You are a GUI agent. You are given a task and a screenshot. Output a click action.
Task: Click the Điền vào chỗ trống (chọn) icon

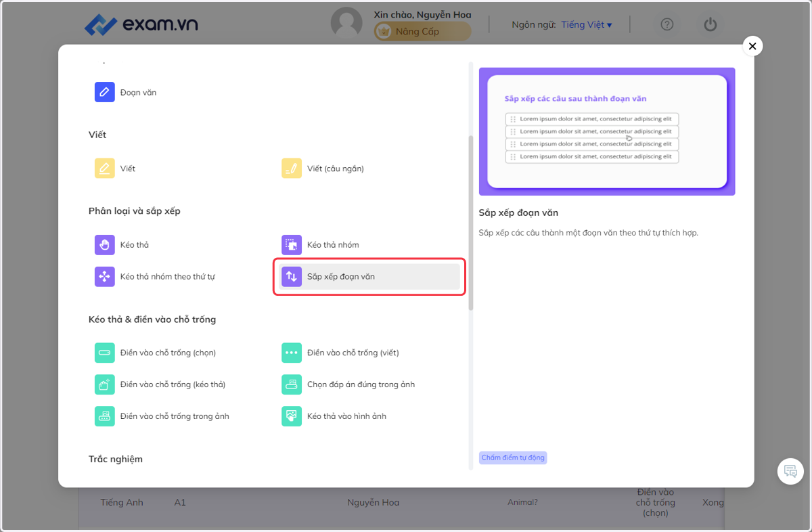104,353
